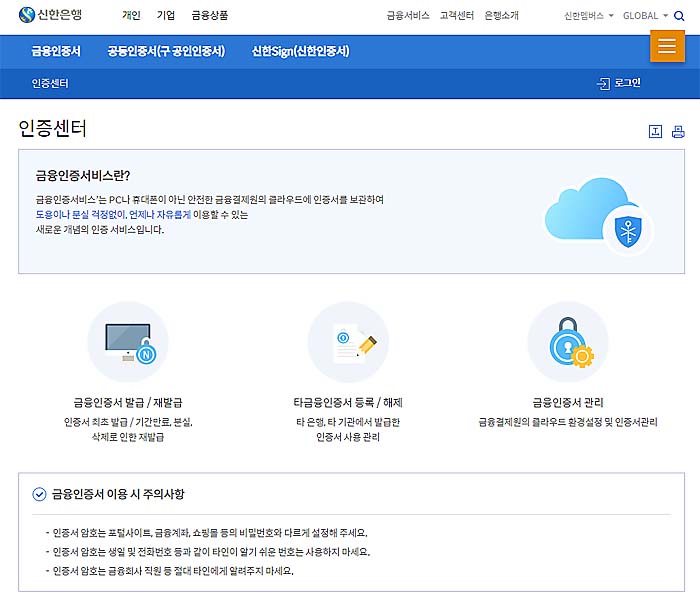Click the checkmark icon beside 주의사항 heading
The width and height of the screenshot is (700, 610).
[x=39, y=494]
